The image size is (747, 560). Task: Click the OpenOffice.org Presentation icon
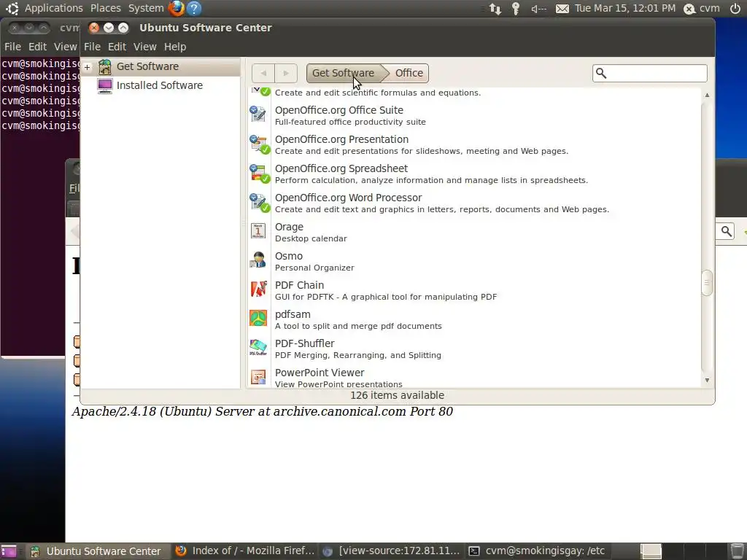(x=259, y=144)
